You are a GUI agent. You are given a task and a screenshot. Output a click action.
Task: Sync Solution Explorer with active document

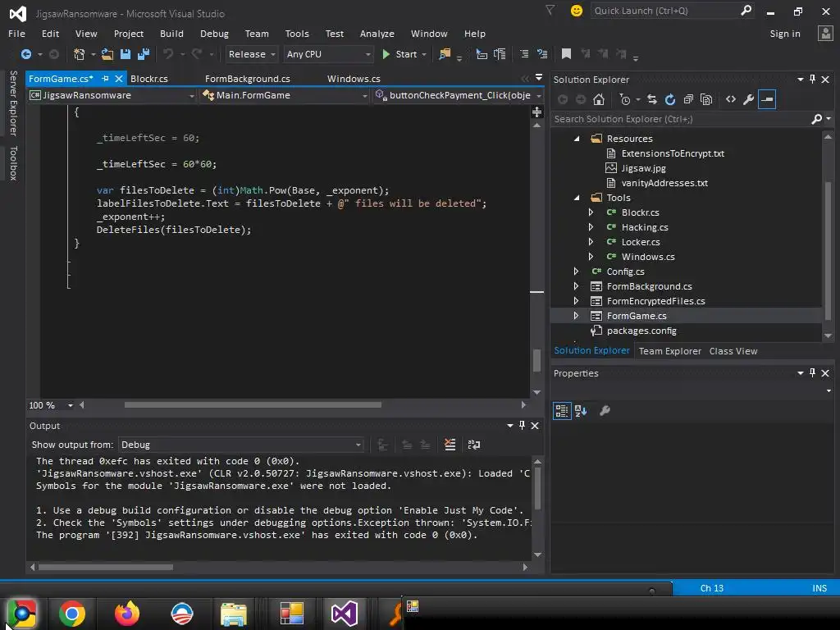[x=652, y=99]
